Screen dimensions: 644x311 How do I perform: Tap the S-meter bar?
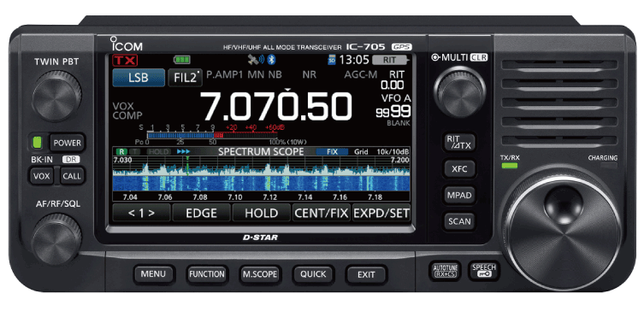point(211,135)
